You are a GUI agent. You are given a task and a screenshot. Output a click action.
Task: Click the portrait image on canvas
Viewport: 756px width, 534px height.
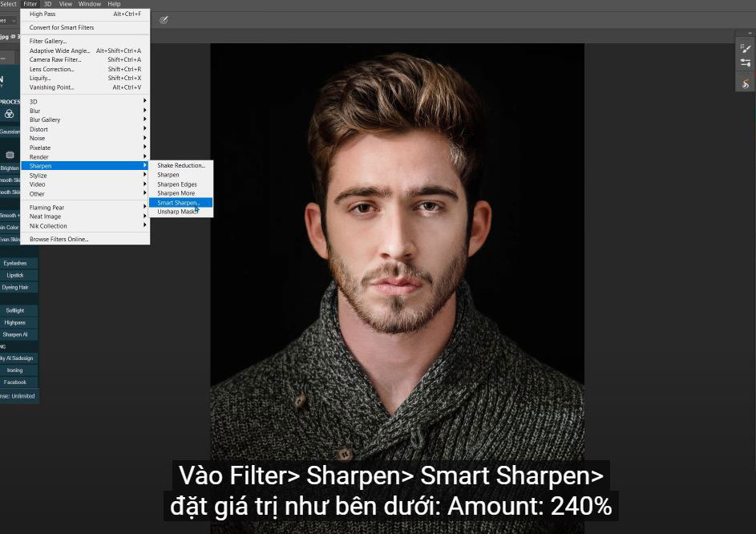397,241
